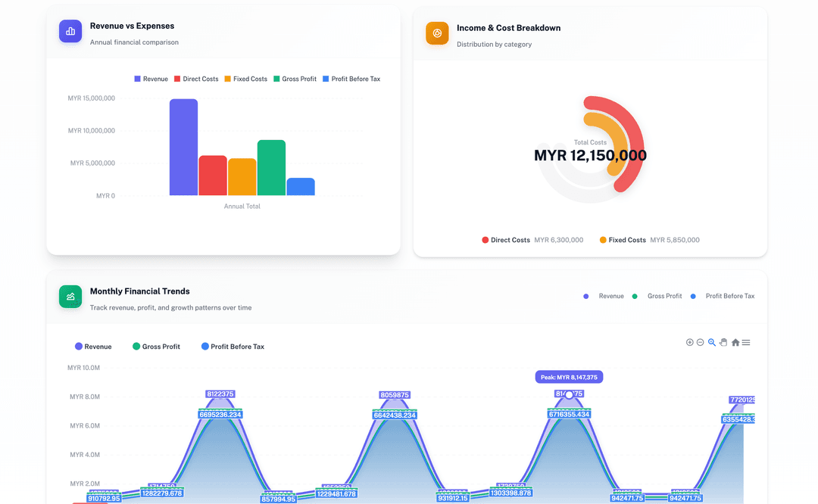The image size is (818, 504).
Task: Select the pan hand tool
Action: pyautogui.click(x=723, y=342)
